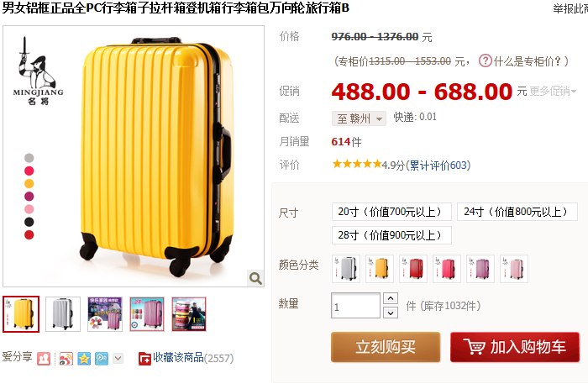Select the 28寸 size option
This screenshot has width=588, height=389.
click(391, 235)
